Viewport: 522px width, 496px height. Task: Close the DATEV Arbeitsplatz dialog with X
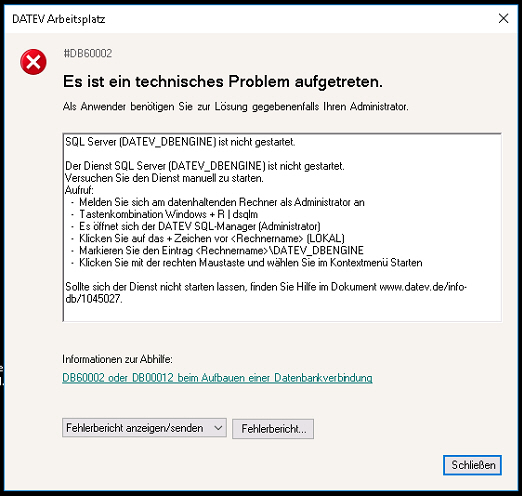pyautogui.click(x=503, y=18)
